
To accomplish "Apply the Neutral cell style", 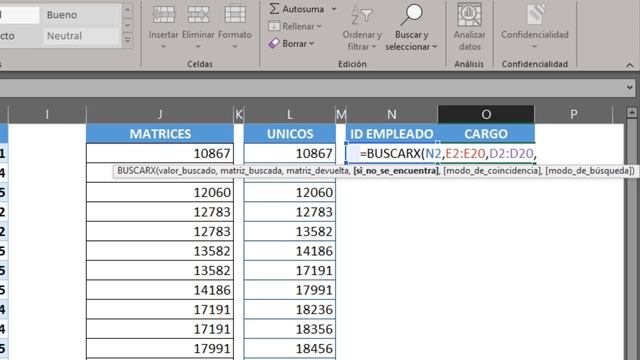I will point(82,36).
